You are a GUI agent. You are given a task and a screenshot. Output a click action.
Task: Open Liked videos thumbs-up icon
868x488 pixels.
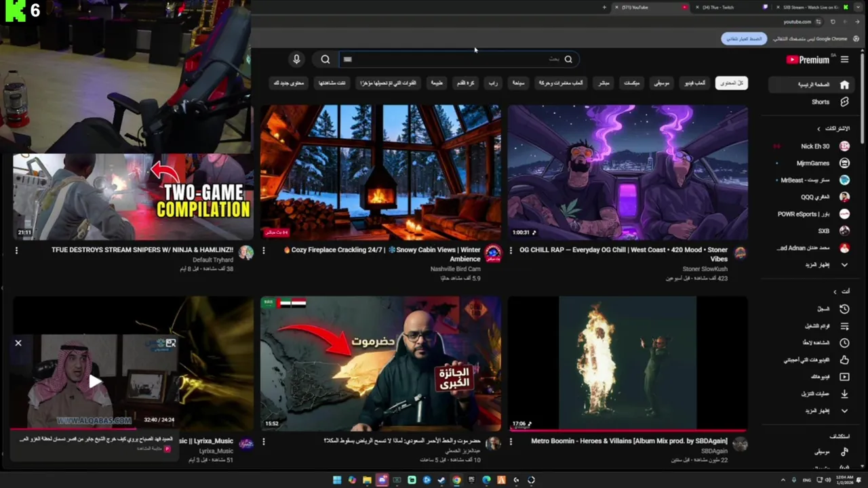pos(844,360)
